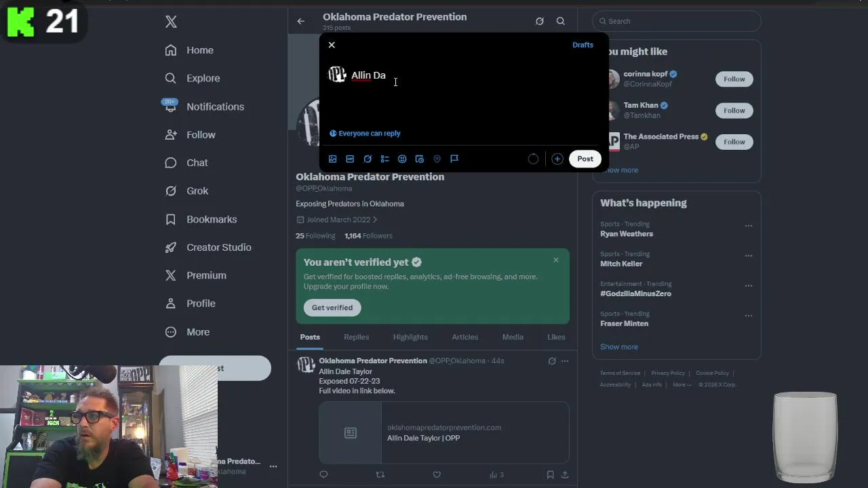The width and height of the screenshot is (868, 488).
Task: Switch to the Highlights tab
Action: (x=410, y=337)
